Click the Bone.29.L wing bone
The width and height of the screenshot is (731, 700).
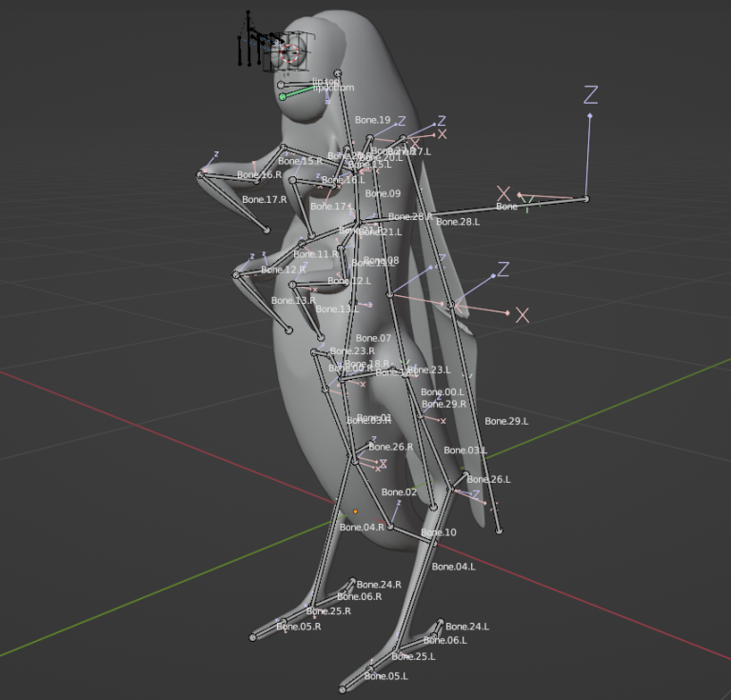coord(506,421)
